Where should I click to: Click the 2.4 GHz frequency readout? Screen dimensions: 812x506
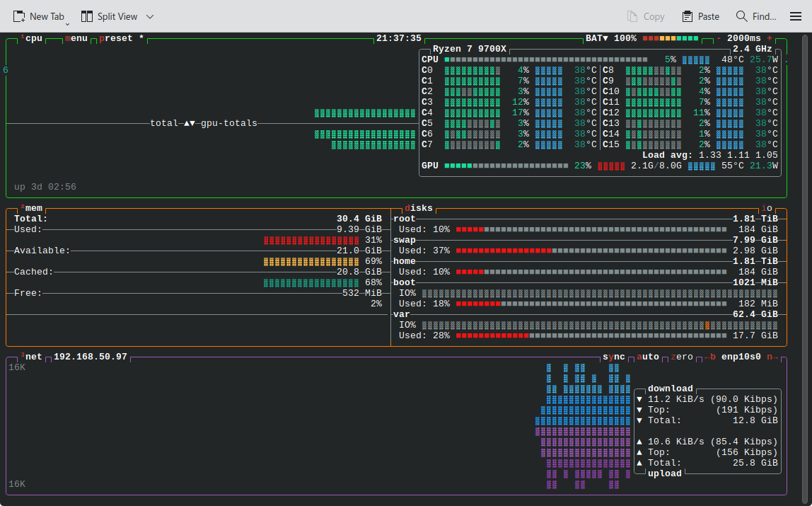(x=752, y=49)
